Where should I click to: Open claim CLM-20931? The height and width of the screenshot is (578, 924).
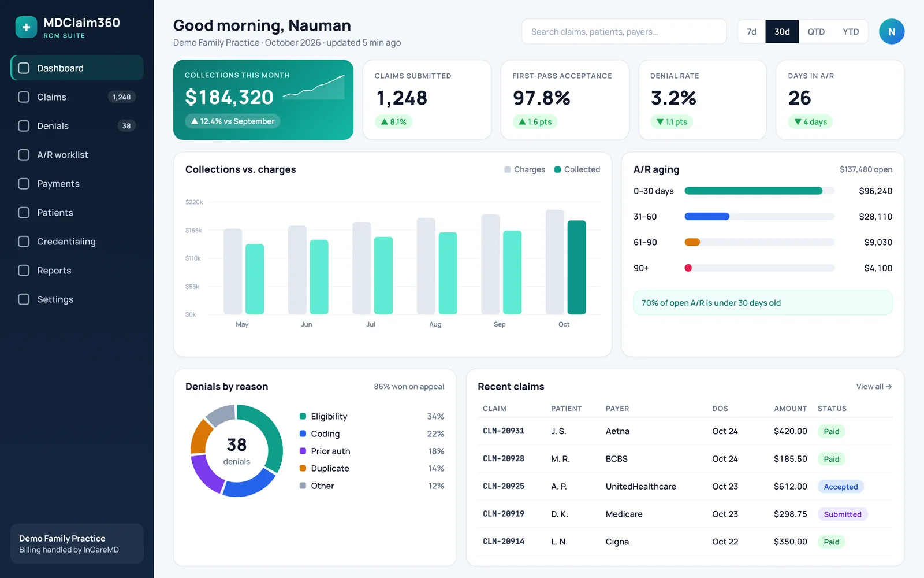pos(504,431)
